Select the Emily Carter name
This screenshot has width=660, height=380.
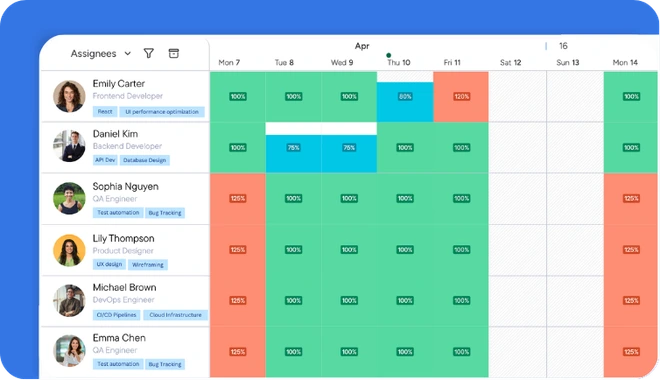[119, 83]
